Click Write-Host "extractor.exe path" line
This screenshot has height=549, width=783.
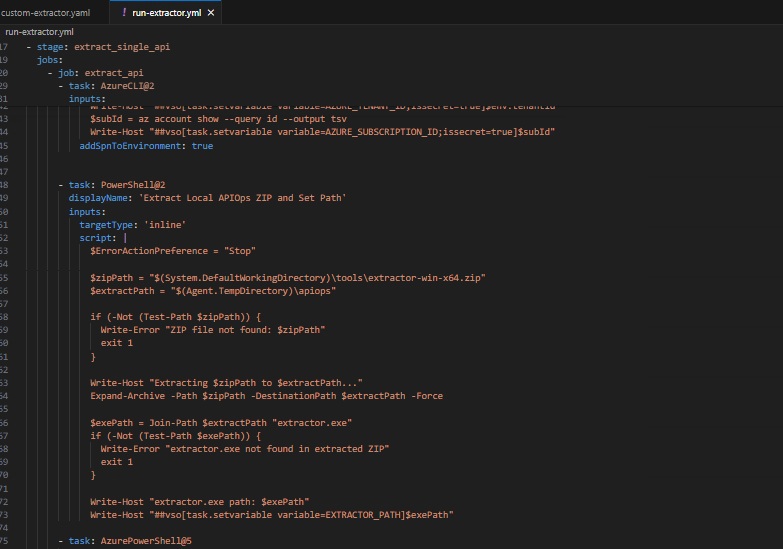coord(199,502)
